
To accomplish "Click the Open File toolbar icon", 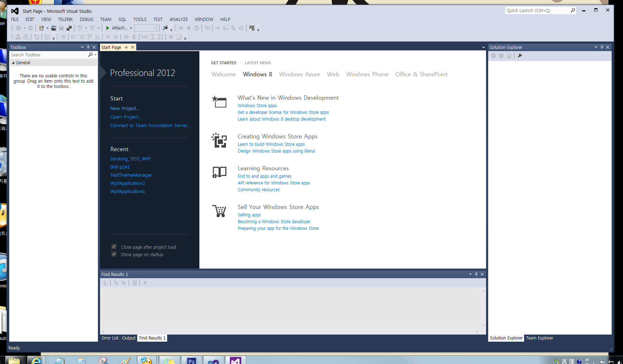I will 54,28.
